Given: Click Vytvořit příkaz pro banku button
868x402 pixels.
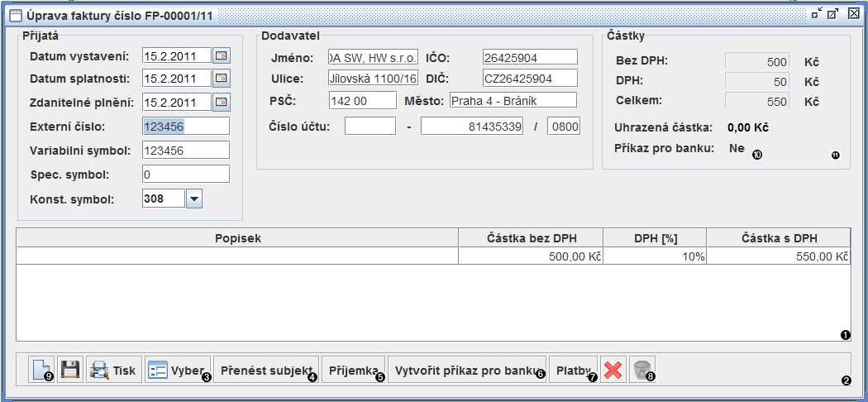Looking at the screenshot, I should pyautogui.click(x=467, y=370).
